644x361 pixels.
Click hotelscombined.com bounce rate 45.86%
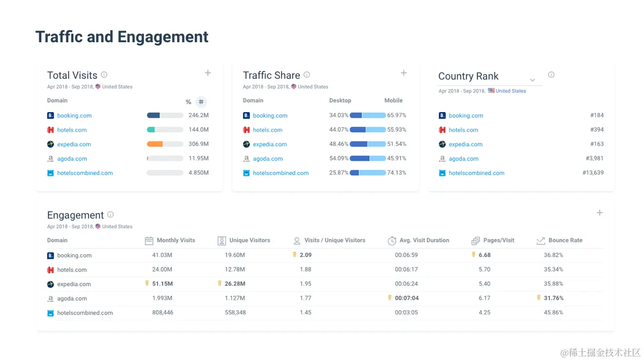click(x=553, y=312)
